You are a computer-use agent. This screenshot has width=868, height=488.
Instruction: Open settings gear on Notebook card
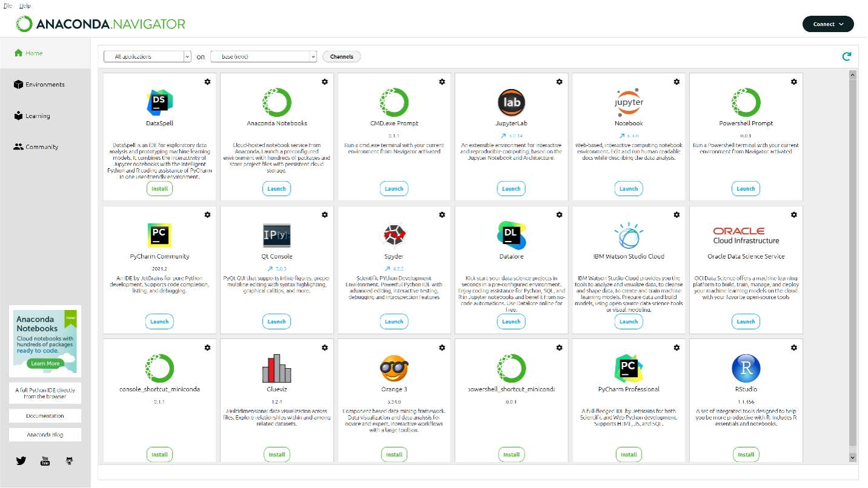click(x=677, y=82)
